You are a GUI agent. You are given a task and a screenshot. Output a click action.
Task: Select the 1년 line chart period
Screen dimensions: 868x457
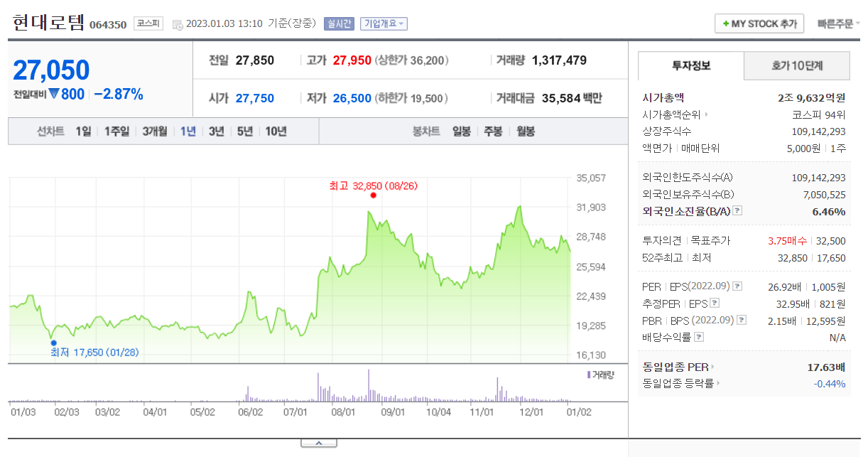point(188,131)
